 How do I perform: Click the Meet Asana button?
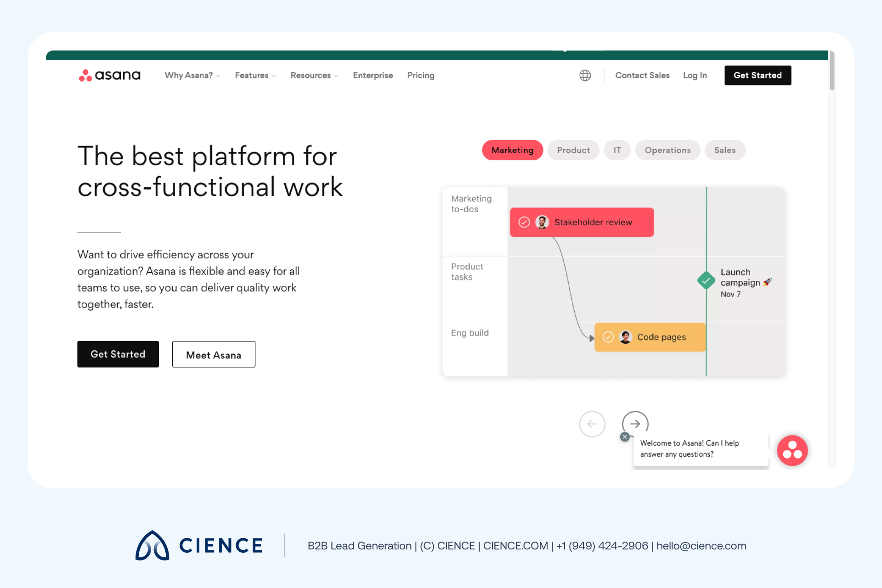click(213, 354)
